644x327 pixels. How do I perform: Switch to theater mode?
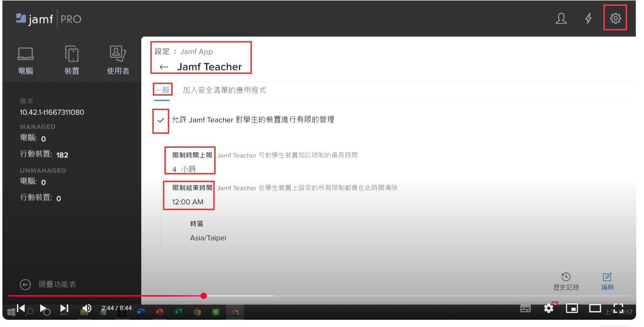[x=595, y=308]
